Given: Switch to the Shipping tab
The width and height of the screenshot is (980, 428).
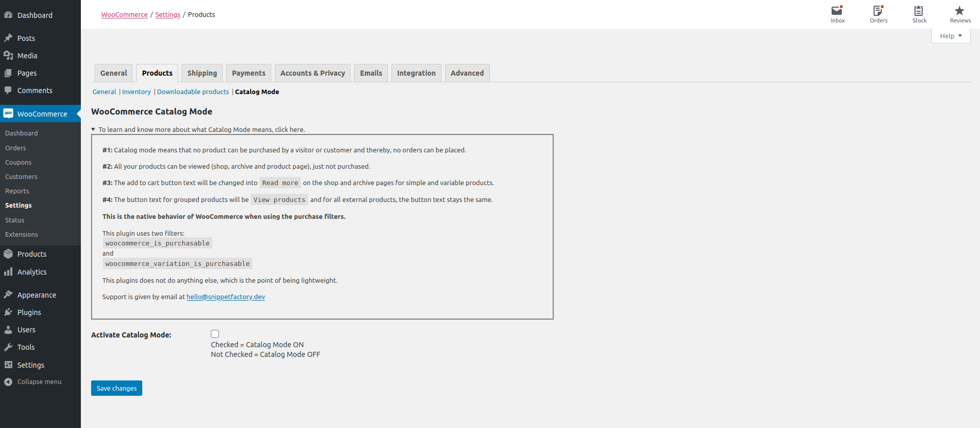Looking at the screenshot, I should [x=202, y=73].
